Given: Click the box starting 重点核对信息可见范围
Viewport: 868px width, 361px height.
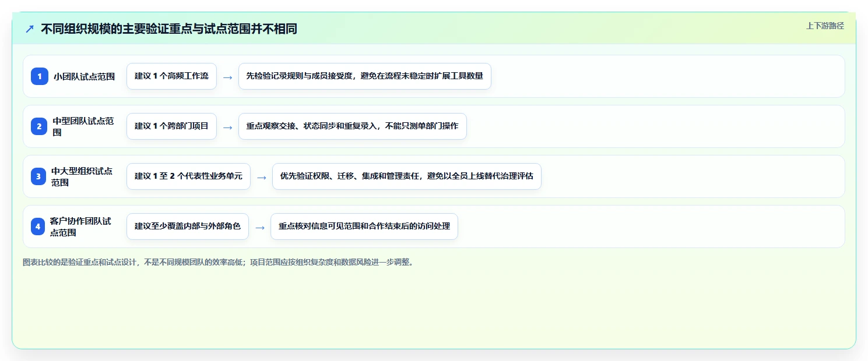Looking at the screenshot, I should 364,226.
